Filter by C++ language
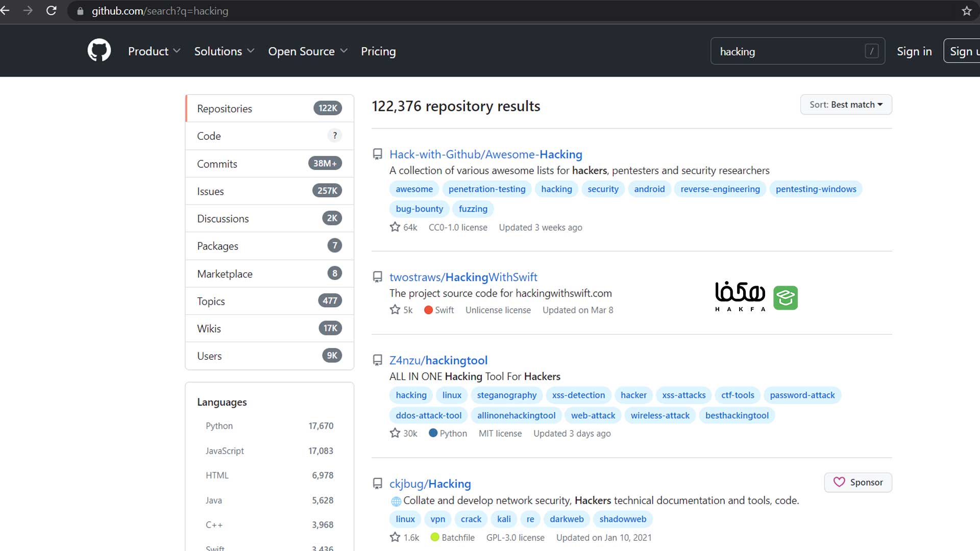This screenshot has width=980, height=551. (269, 525)
